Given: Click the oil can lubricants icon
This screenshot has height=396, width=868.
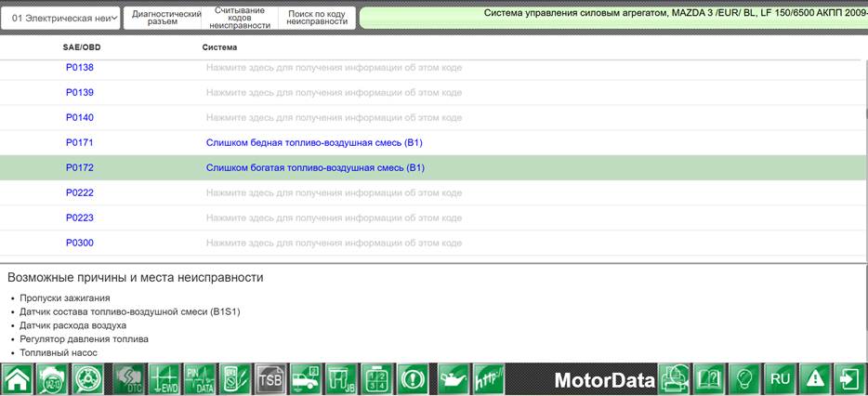Looking at the screenshot, I should (x=454, y=379).
